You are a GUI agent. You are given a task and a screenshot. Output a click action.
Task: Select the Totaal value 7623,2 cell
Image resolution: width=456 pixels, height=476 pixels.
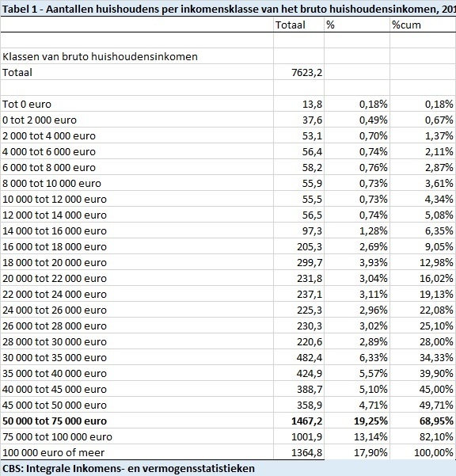298,72
